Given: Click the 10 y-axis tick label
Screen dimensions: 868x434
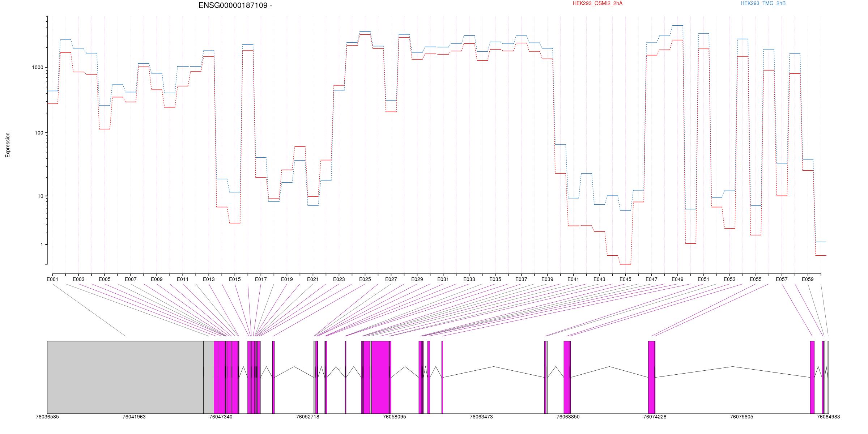Looking at the screenshot, I should pyautogui.click(x=41, y=196).
